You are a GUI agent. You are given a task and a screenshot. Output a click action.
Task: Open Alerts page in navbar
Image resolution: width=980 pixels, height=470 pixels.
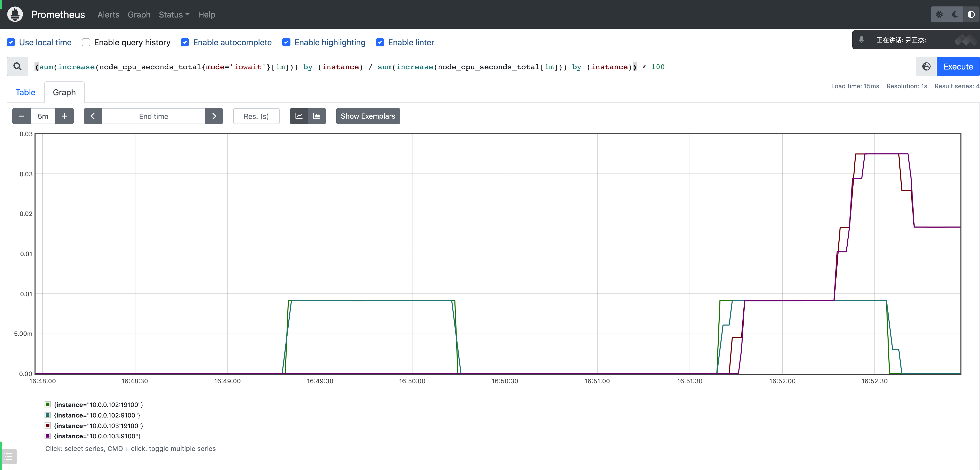tap(108, 14)
